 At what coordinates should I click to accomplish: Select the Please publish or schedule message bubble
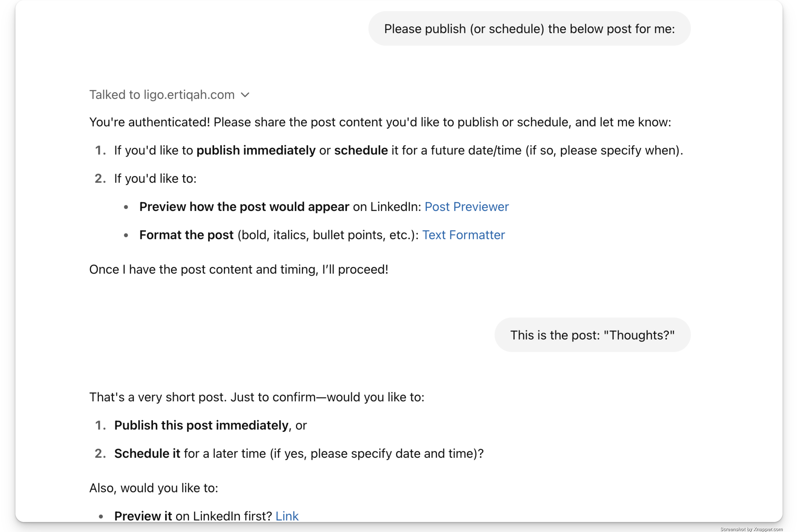[529, 29]
